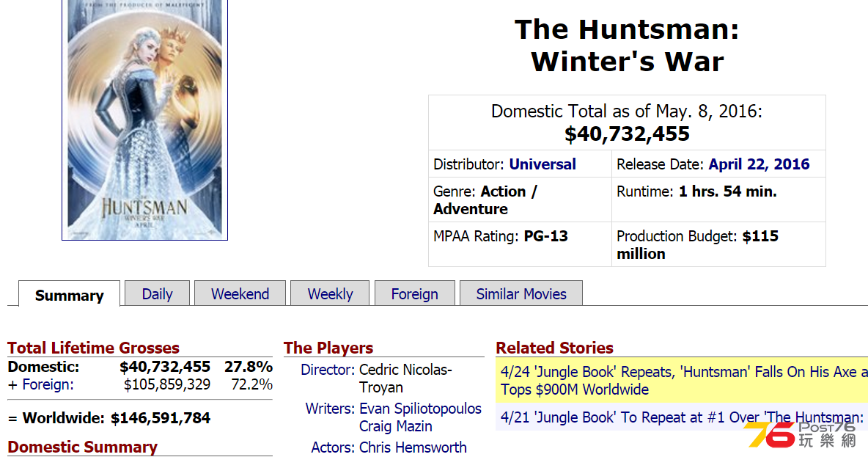Open director Cedric Nicolas-Troyan's link
The height and width of the screenshot is (457, 868).
pos(405,379)
